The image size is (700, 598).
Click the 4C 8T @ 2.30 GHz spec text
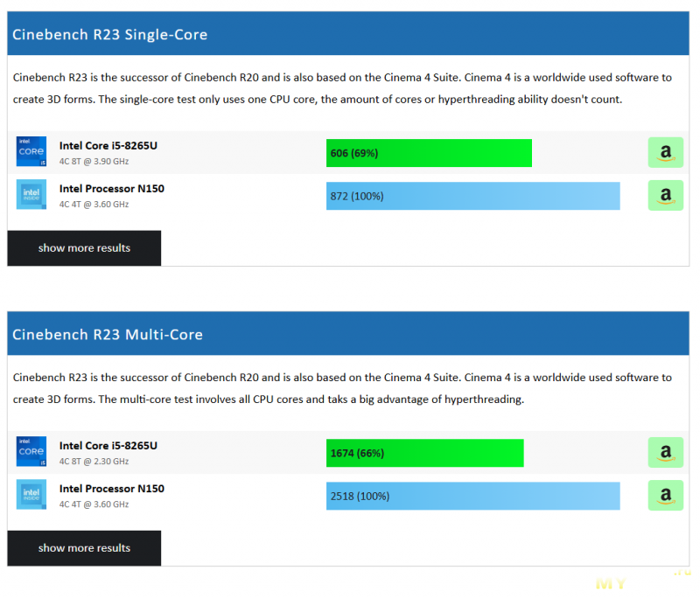coord(94,461)
